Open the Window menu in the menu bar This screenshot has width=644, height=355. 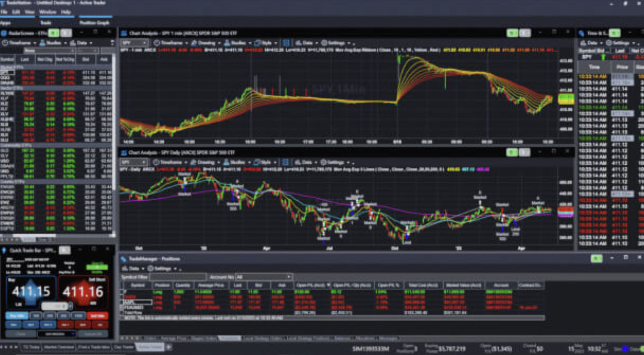[x=48, y=12]
